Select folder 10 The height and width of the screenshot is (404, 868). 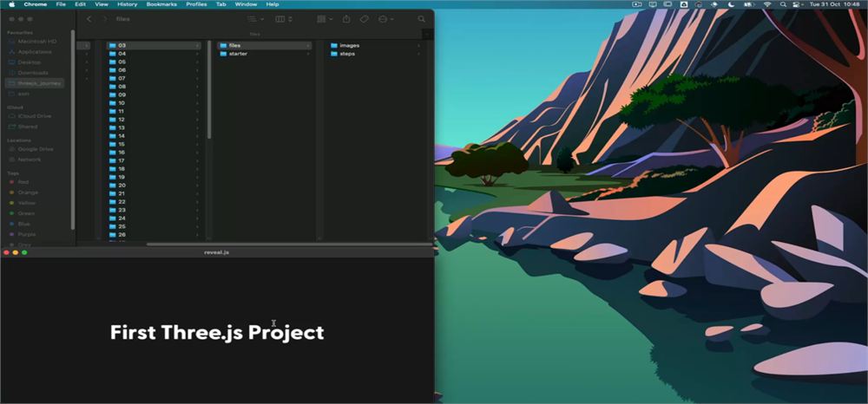[x=154, y=103]
